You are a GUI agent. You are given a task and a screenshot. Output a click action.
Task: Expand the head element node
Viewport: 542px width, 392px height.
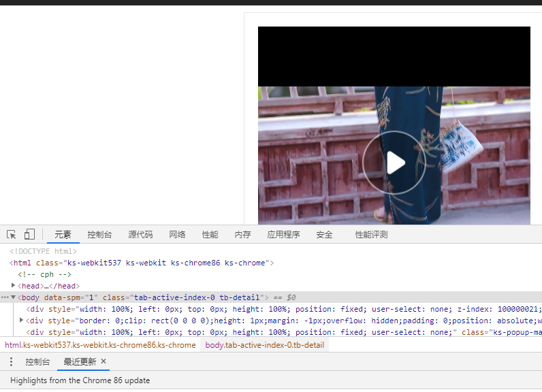point(14,286)
